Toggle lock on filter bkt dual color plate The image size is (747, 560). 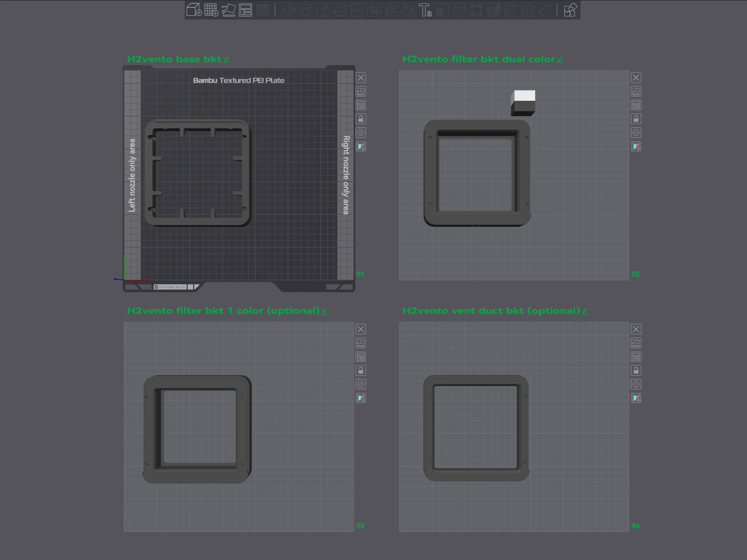point(636,119)
